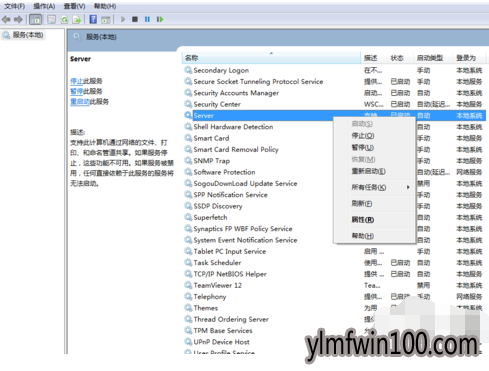
Task: Click the 停止 link for Server service
Action: [76, 81]
